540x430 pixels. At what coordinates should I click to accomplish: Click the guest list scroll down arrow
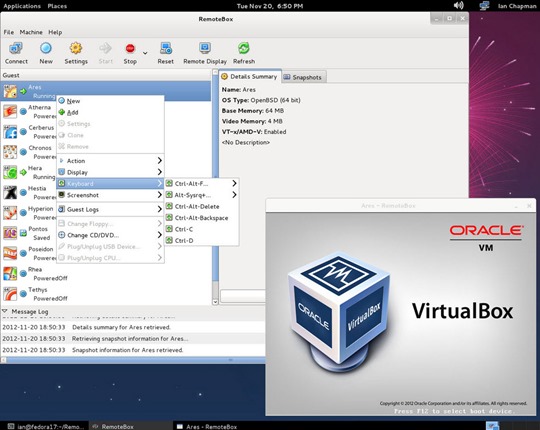click(x=215, y=302)
